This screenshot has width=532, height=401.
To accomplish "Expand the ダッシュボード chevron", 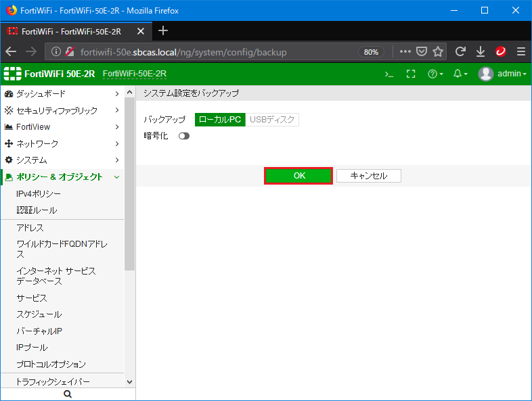I will pos(117,94).
